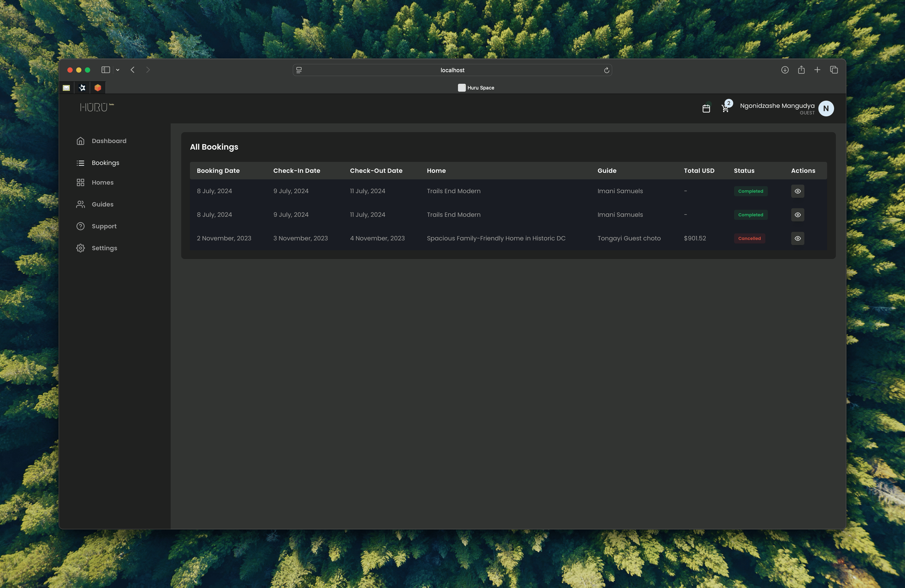Expand the sidebar options chevron
The width and height of the screenshot is (905, 588).
coord(117,70)
